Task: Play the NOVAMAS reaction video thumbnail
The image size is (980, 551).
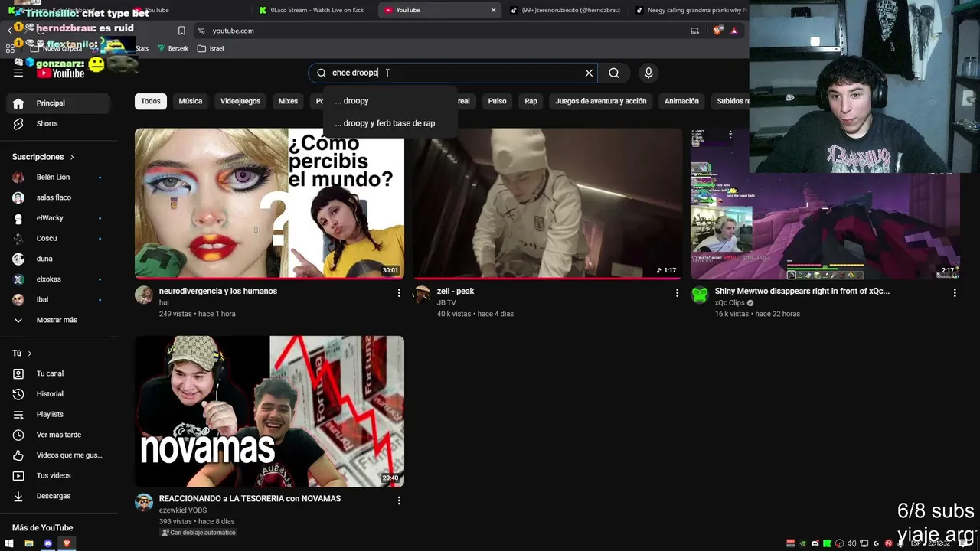Action: tap(269, 411)
